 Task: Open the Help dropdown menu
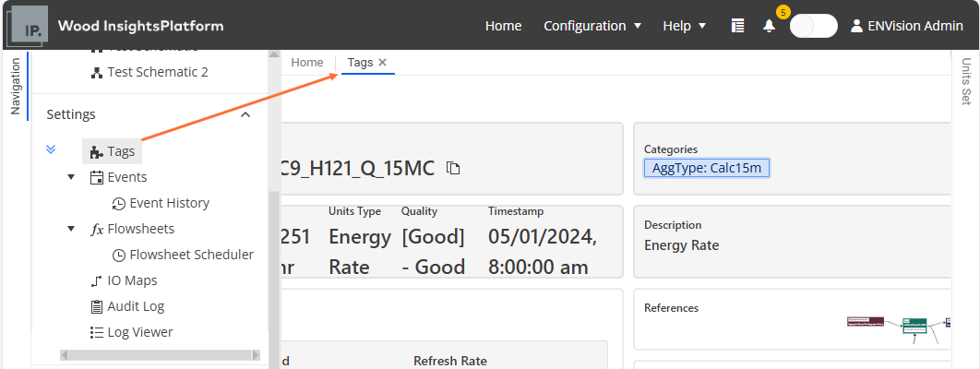click(685, 26)
